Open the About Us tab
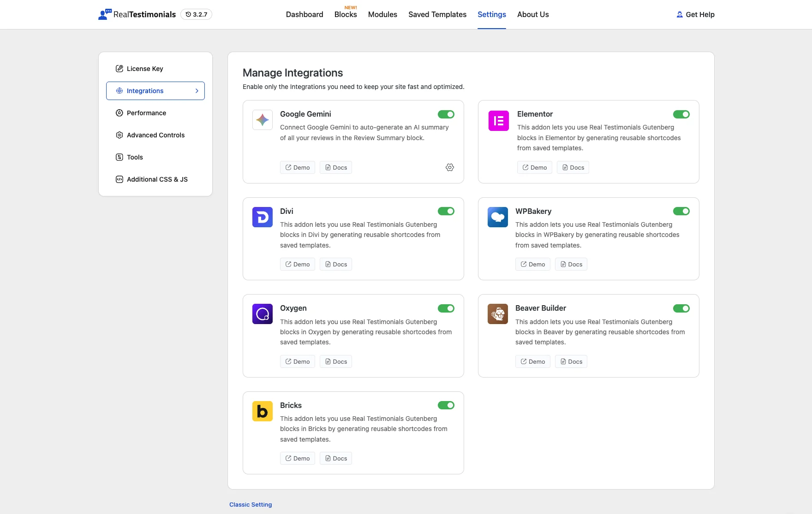812x514 pixels. coord(533,14)
